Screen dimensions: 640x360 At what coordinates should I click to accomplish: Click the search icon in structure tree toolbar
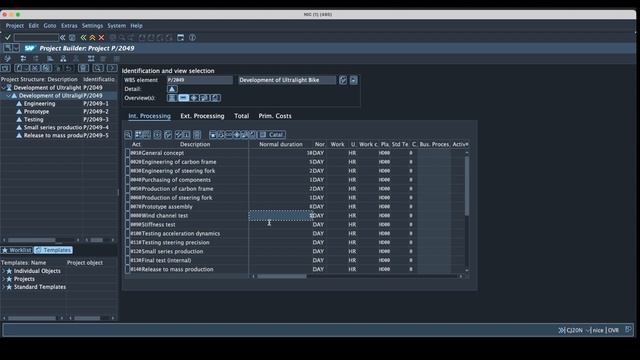(98, 68)
